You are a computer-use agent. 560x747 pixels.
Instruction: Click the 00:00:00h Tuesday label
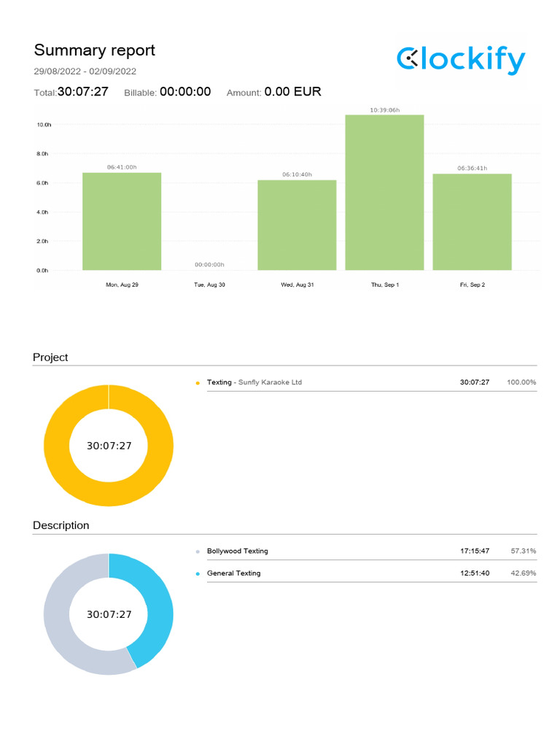(209, 264)
